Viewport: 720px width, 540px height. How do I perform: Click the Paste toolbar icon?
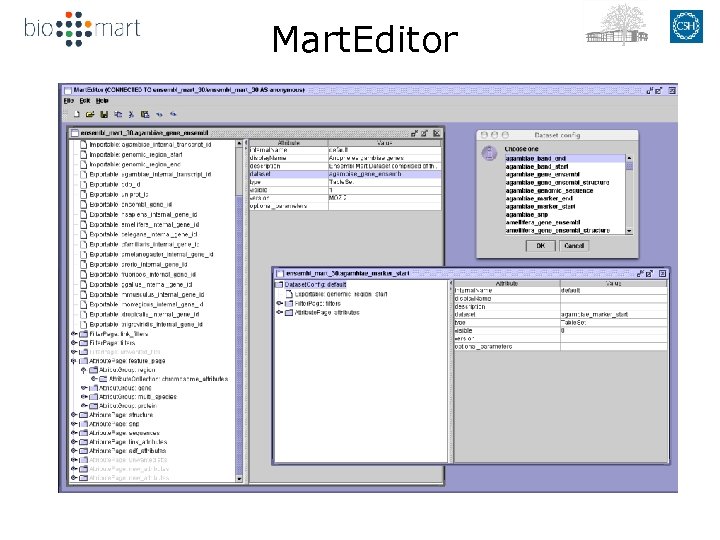click(145, 114)
